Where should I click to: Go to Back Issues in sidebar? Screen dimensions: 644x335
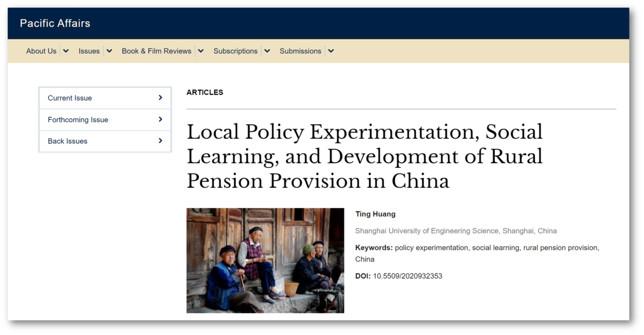point(105,141)
